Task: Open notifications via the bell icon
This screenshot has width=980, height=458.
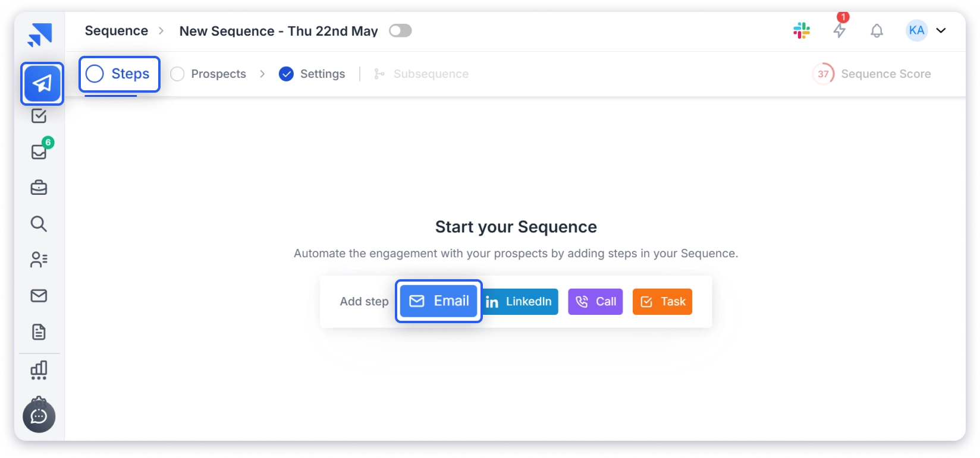Action: tap(876, 30)
